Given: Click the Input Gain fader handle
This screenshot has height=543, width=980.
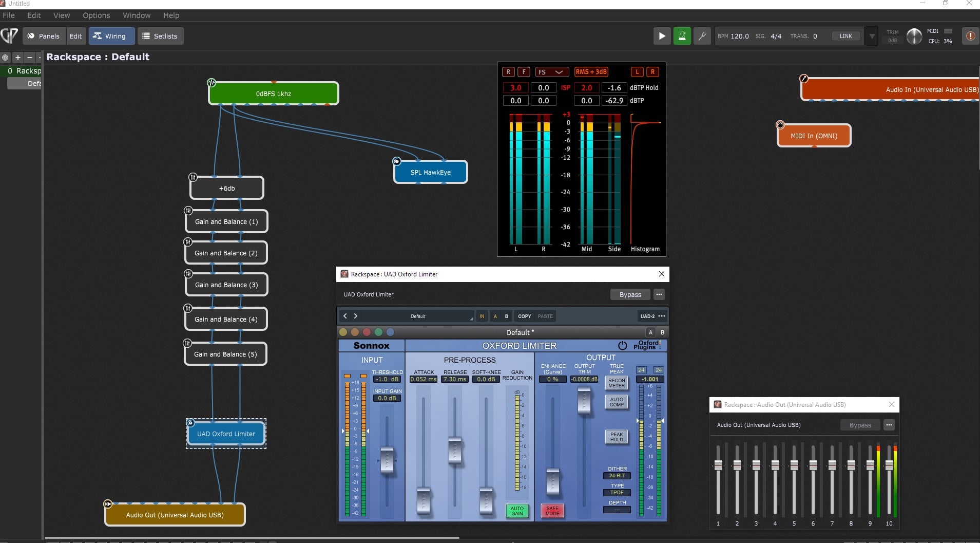Looking at the screenshot, I should (x=387, y=459).
